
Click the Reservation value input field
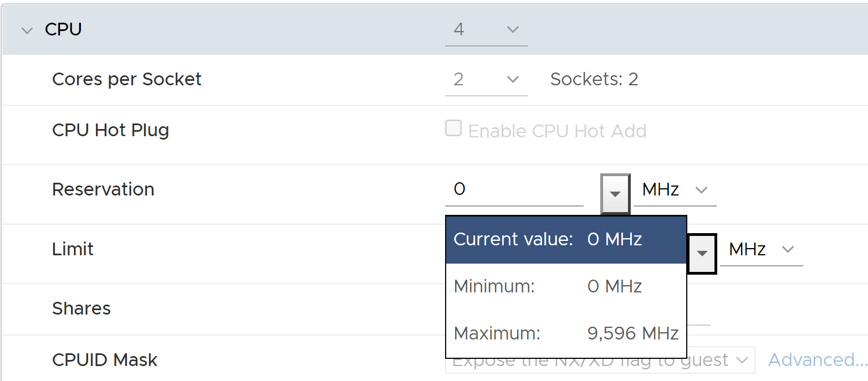(513, 190)
